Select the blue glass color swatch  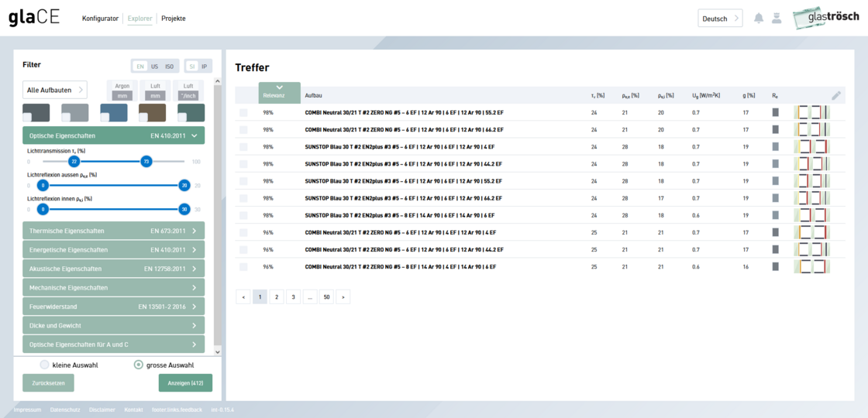click(x=113, y=113)
